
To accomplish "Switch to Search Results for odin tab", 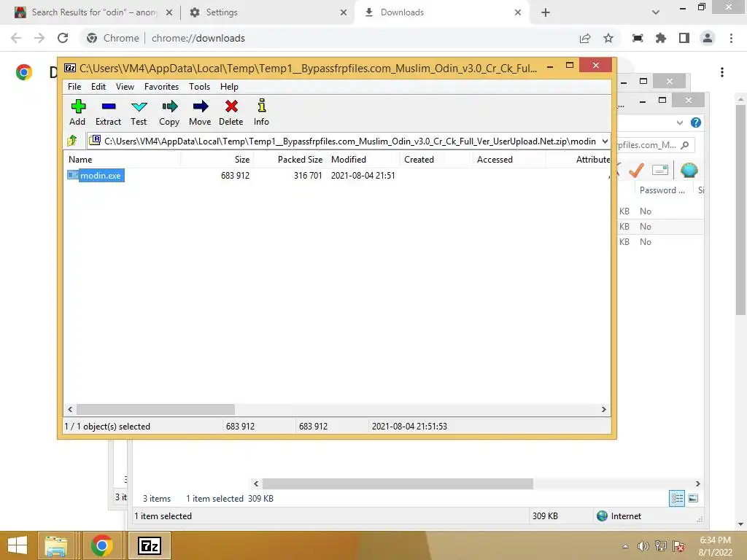I will pyautogui.click(x=93, y=12).
